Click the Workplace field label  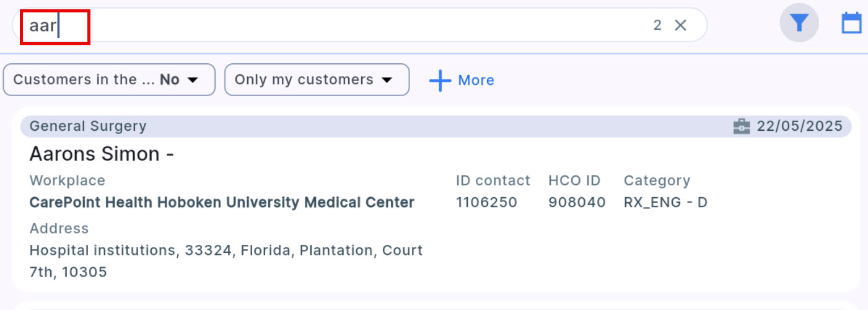(x=67, y=180)
